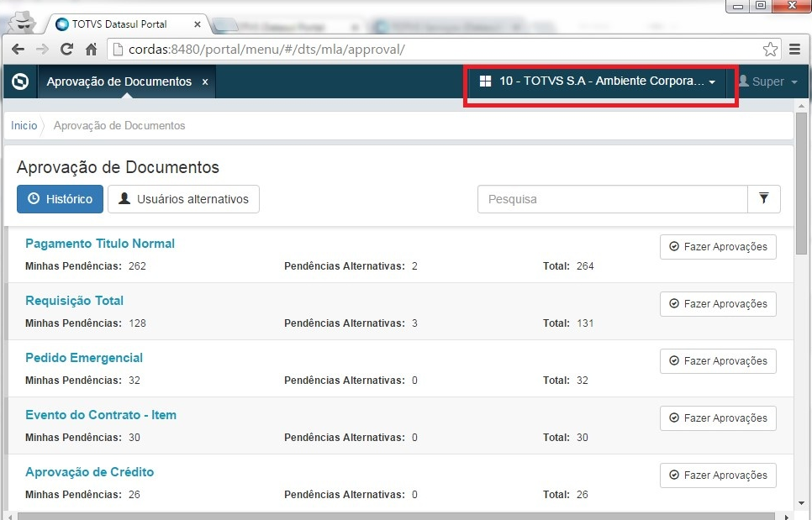812x520 pixels.
Task: Go to the browser home icon
Action: pyautogui.click(x=91, y=50)
